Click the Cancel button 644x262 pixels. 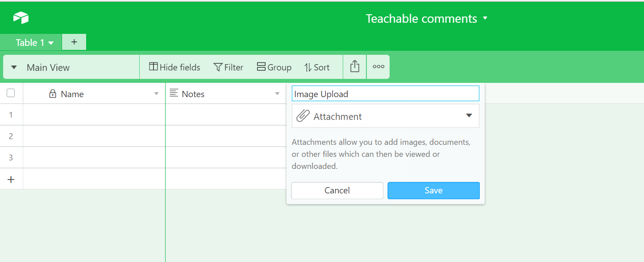pyautogui.click(x=337, y=190)
